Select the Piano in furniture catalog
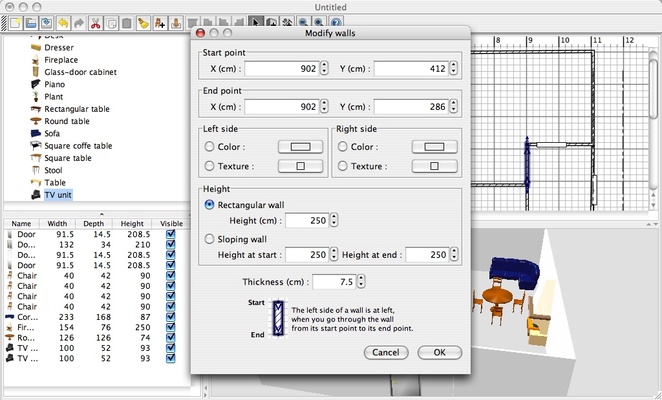Image resolution: width=662 pixels, height=400 pixels. 54,85
